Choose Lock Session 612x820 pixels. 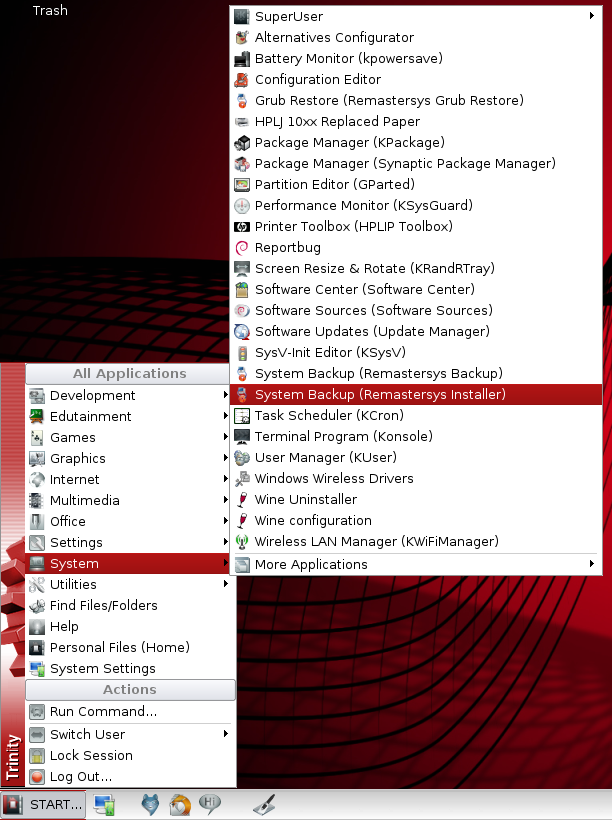tap(130, 756)
